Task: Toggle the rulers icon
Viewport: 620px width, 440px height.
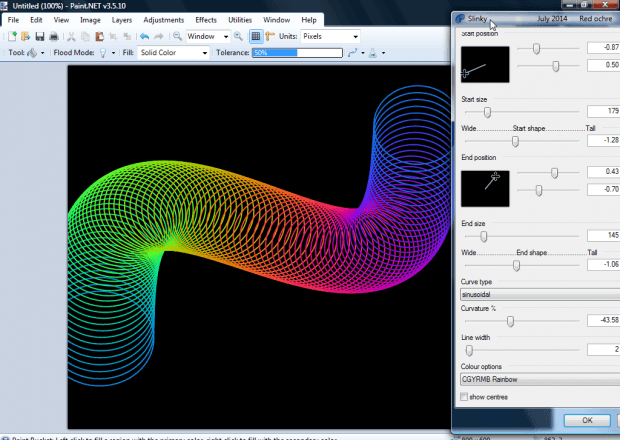Action: (269, 36)
